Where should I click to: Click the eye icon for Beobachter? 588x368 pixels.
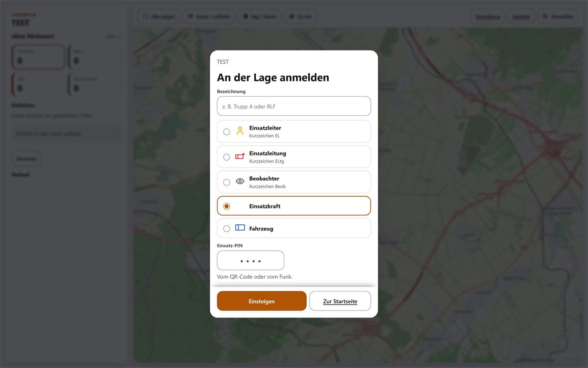click(240, 181)
